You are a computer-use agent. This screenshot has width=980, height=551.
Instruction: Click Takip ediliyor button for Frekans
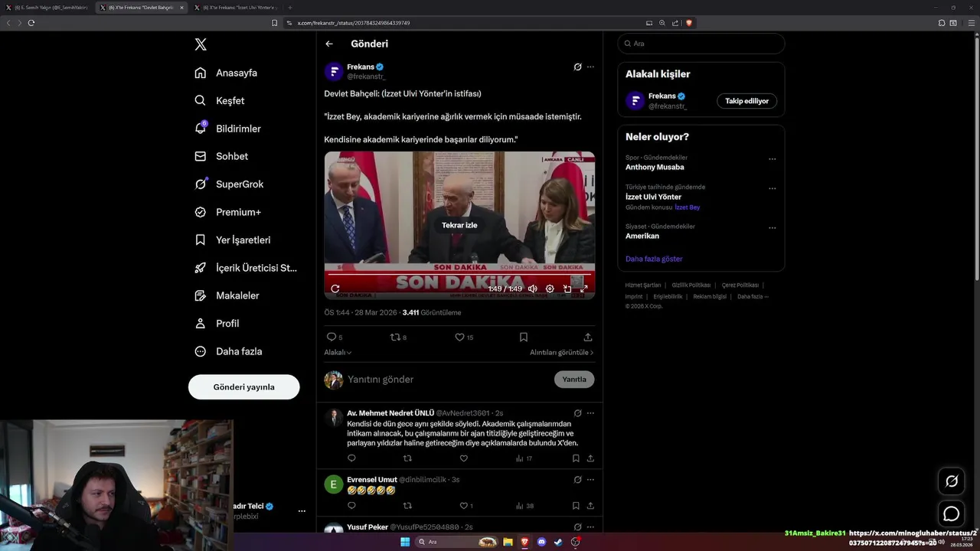point(746,101)
